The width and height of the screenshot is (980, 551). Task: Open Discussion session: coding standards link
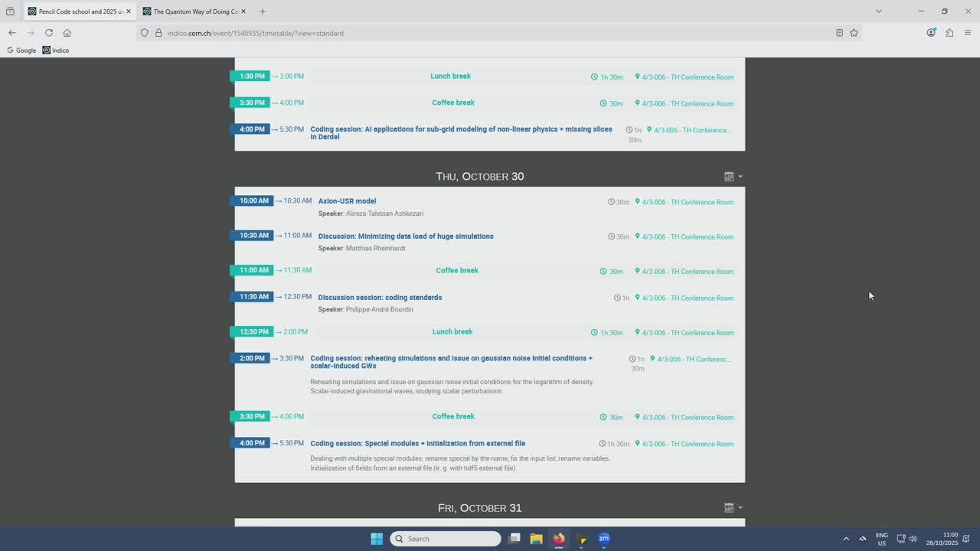point(380,298)
